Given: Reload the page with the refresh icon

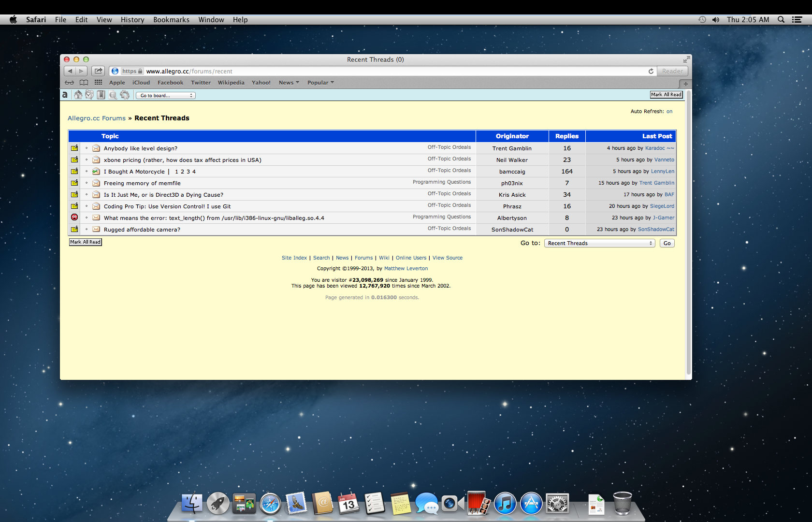Looking at the screenshot, I should [x=651, y=71].
